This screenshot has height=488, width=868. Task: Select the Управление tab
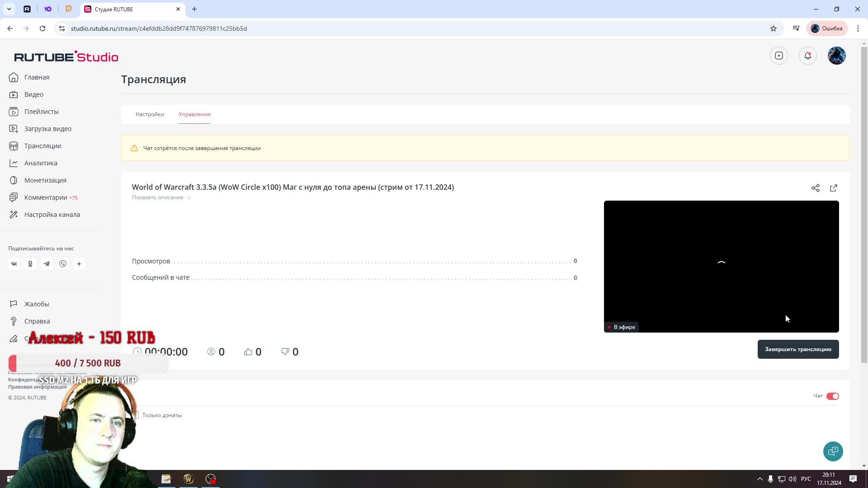click(x=194, y=114)
